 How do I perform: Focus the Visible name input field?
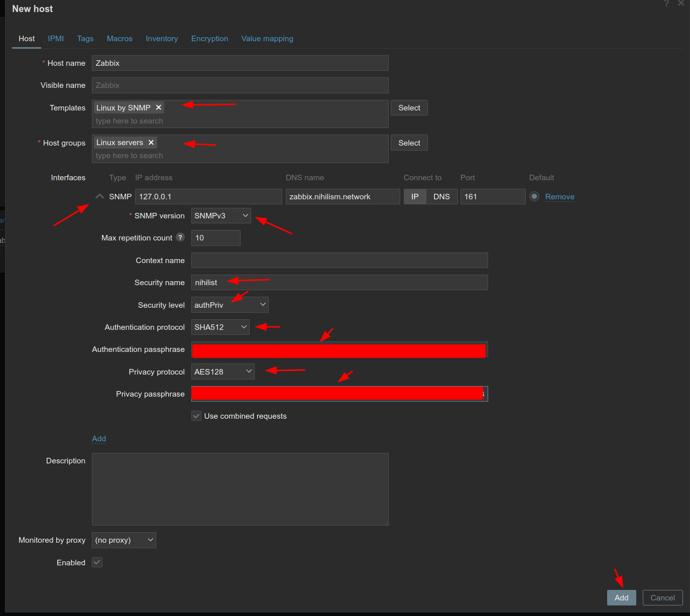[x=240, y=85]
